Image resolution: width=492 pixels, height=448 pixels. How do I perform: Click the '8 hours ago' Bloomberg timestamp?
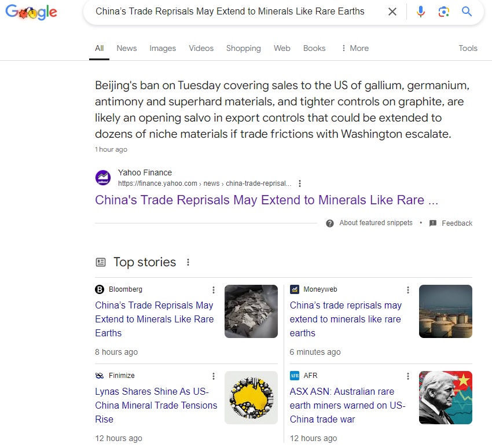coord(116,352)
